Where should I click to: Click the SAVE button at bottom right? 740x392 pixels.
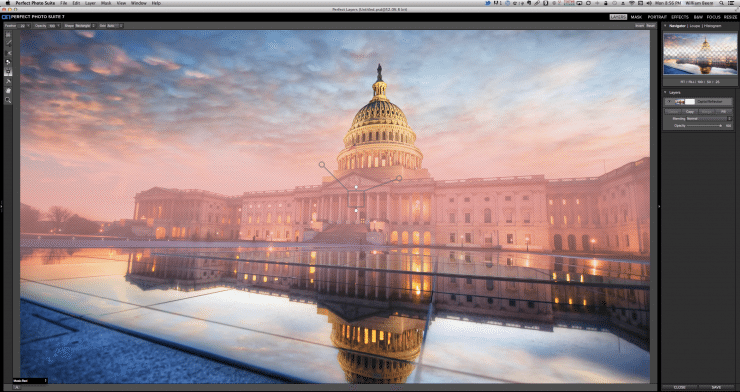tap(716, 387)
